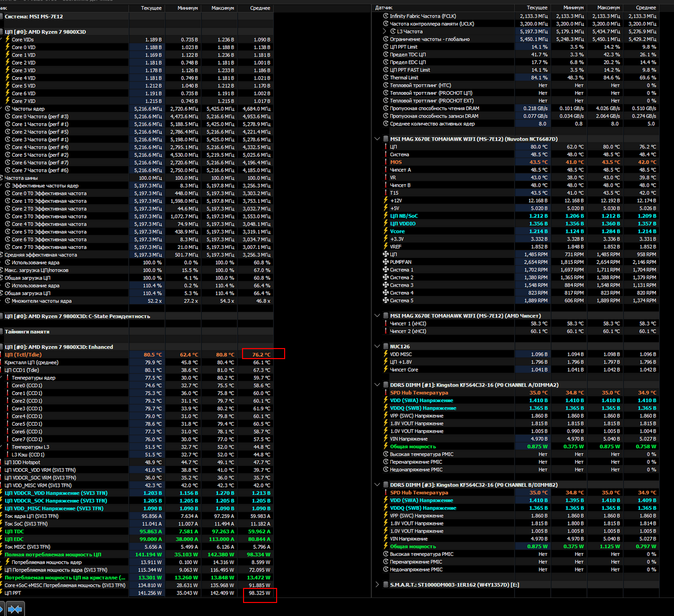This screenshot has height=616, width=674.
Task: Select the AMD Ryzen 7 9800X3D: Enhanced row
Action: pos(137,347)
